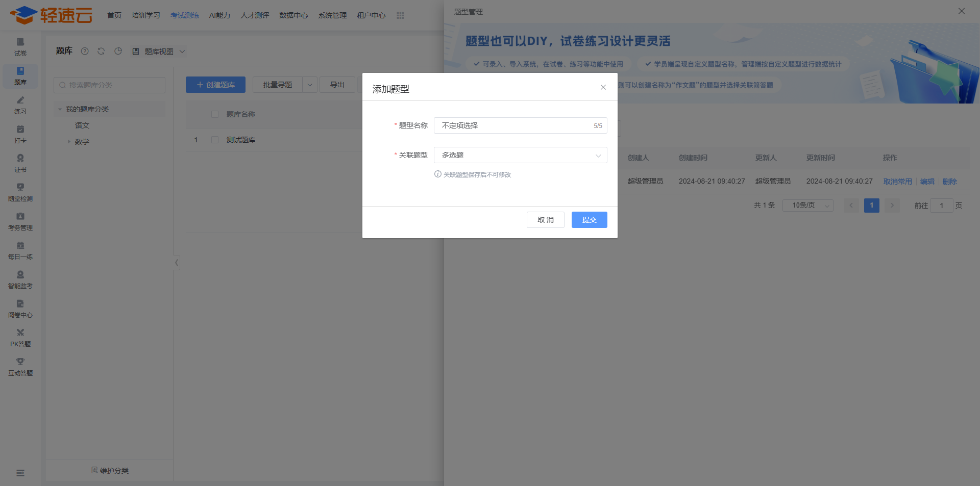Open the 数据中心 menu in the top navigation
The image size is (980, 486).
coord(293,15)
